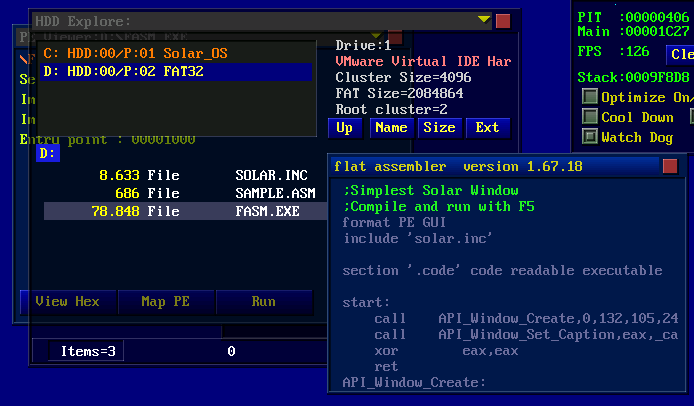Select FASM.EXE file row
The width and height of the screenshot is (694, 406).
click(x=185, y=212)
